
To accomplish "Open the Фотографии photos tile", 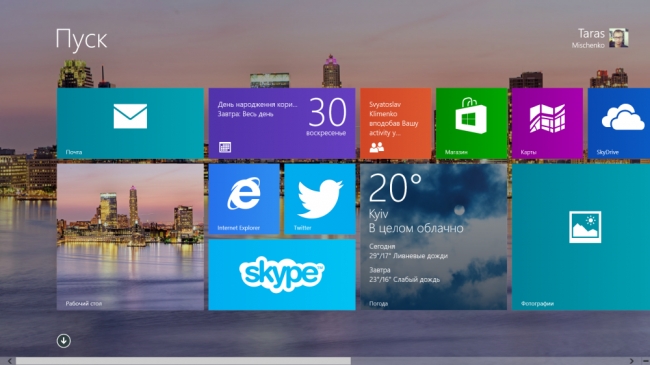I will coord(581,237).
